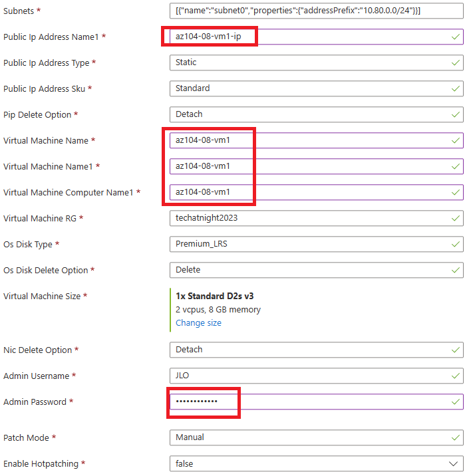Click into the Virtual Machine Name field
Screen dimensions: 467x476
[316, 140]
